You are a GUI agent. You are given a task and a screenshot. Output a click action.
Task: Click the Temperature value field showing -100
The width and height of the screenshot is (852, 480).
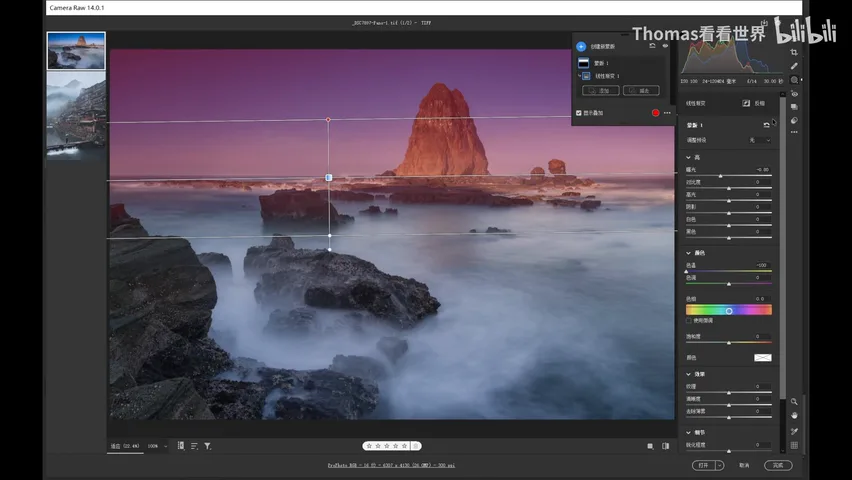[x=761, y=265]
